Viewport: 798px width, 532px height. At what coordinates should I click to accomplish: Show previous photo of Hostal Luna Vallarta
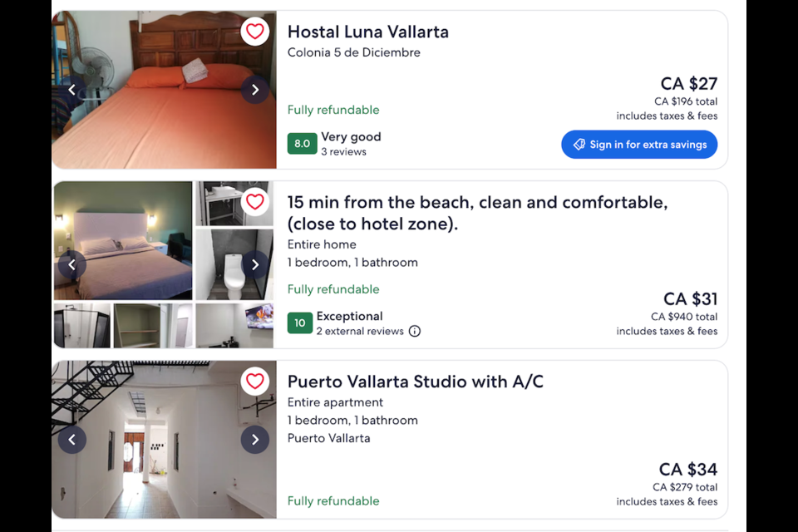(71, 90)
